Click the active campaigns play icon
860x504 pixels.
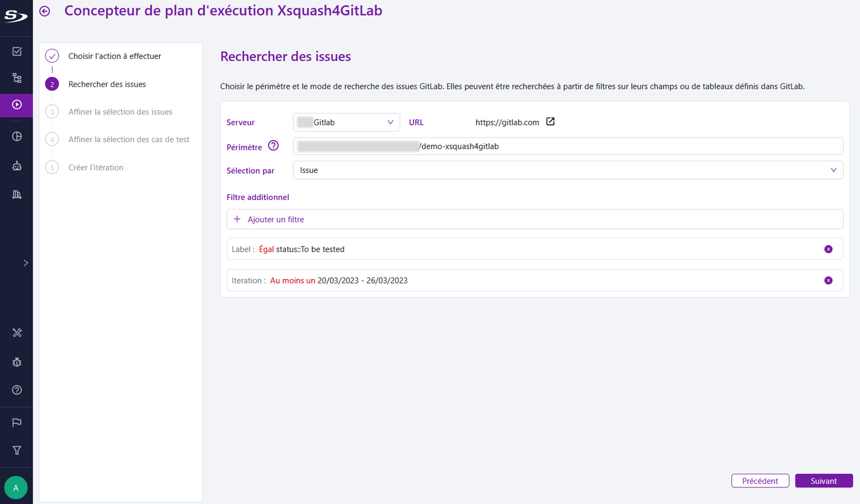point(16,105)
